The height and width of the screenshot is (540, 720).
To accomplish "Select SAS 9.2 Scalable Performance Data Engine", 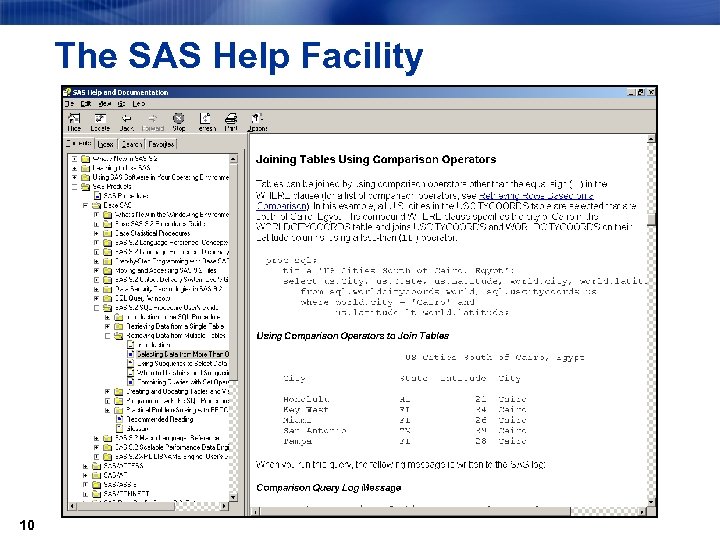I will point(172,447).
